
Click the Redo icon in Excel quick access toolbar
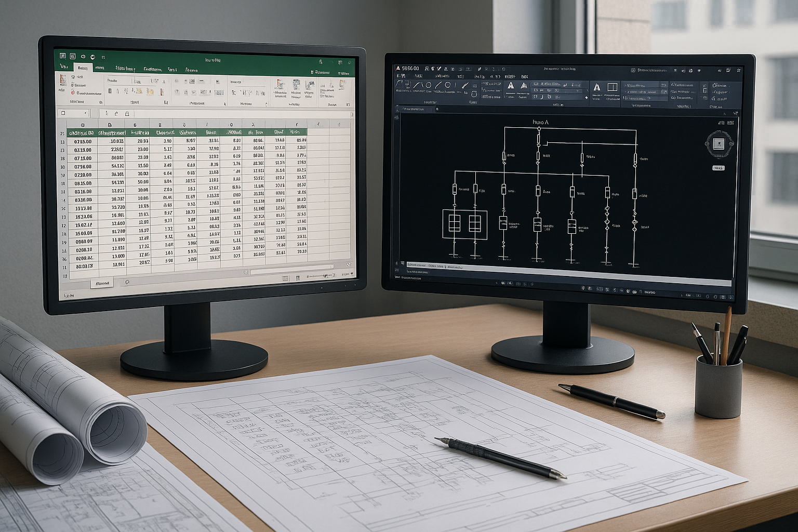[92, 57]
